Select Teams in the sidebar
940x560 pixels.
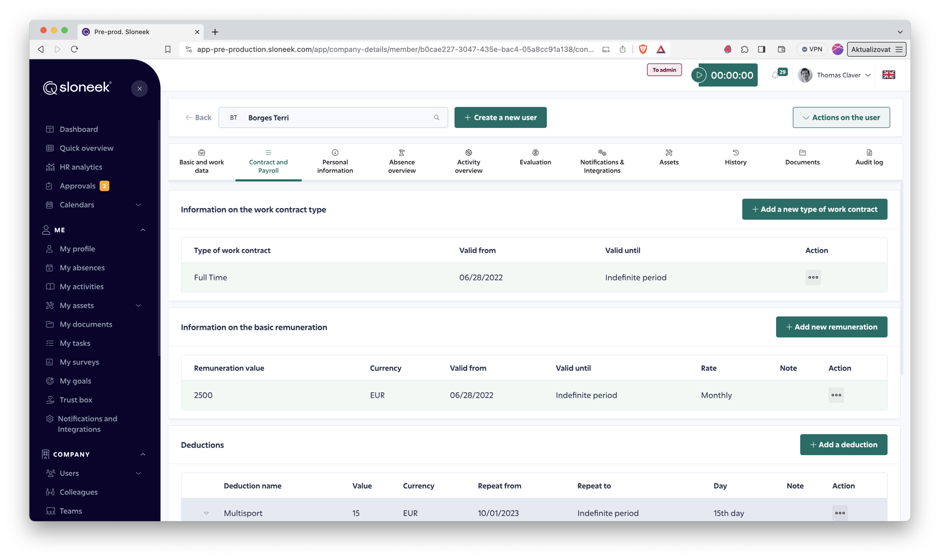(71, 511)
